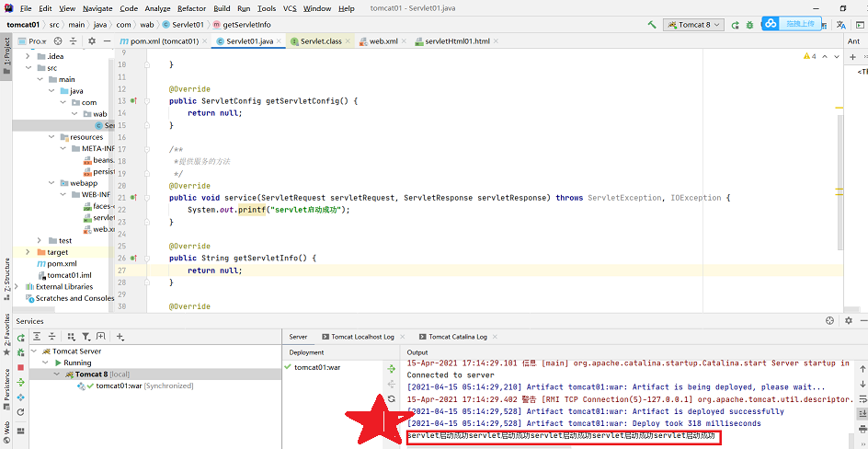
Task: Click the print icon in the output sidebar
Action: [862, 429]
